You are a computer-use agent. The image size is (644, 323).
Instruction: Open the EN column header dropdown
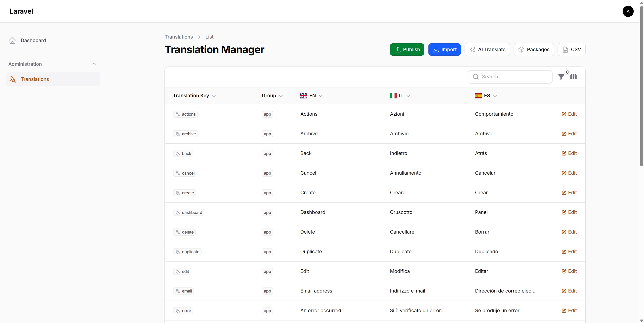tap(320, 96)
